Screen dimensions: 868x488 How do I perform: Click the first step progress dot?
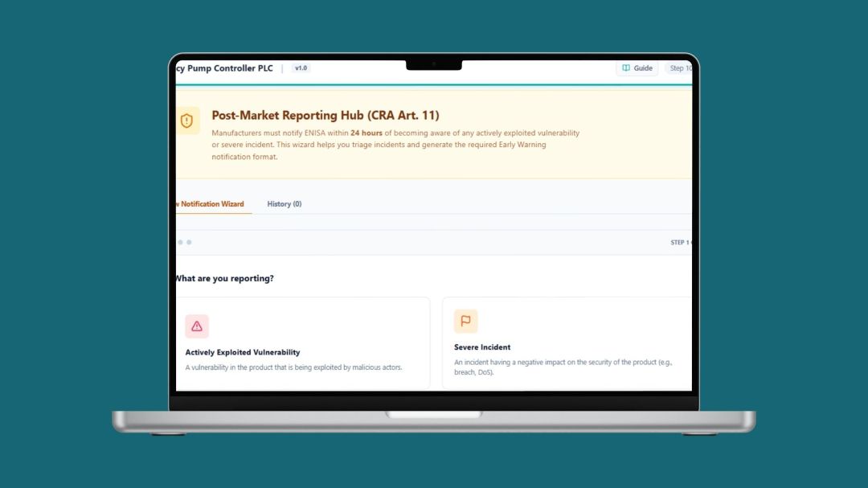(x=181, y=242)
